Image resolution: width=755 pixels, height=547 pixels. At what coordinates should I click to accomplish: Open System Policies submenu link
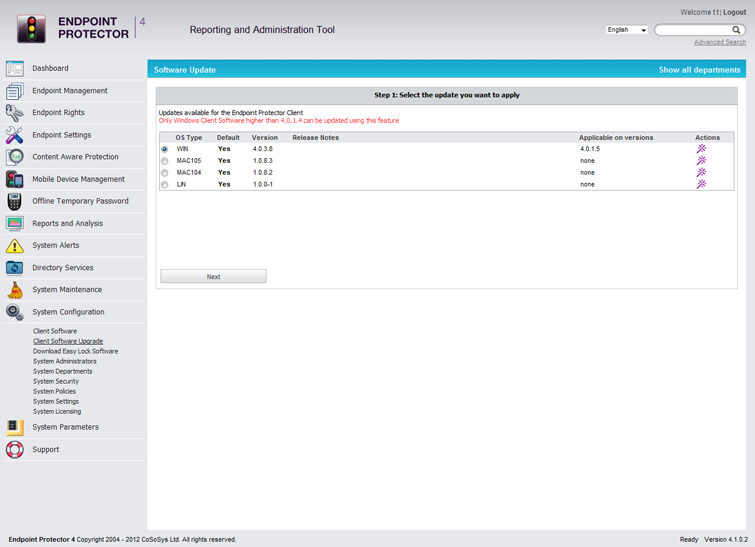[x=54, y=391]
